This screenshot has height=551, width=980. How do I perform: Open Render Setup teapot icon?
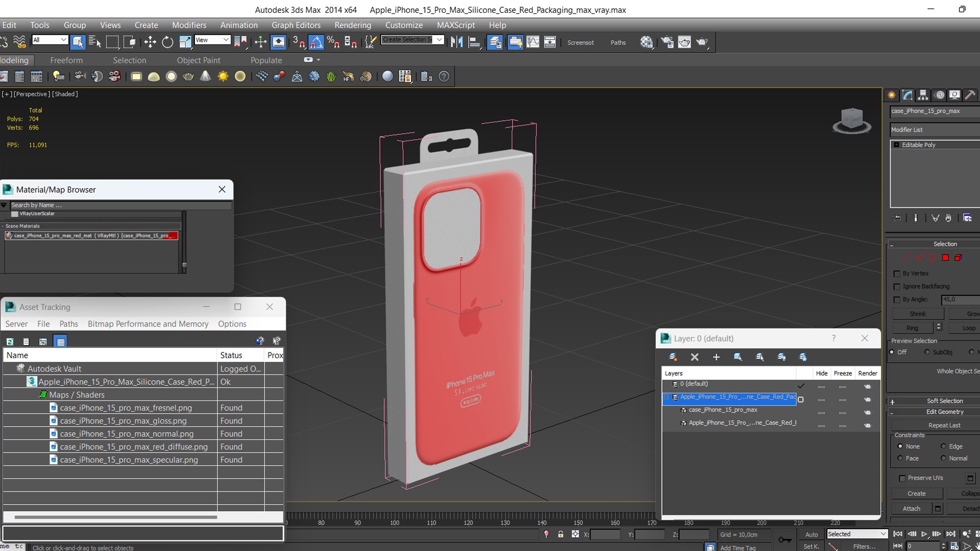pos(667,42)
